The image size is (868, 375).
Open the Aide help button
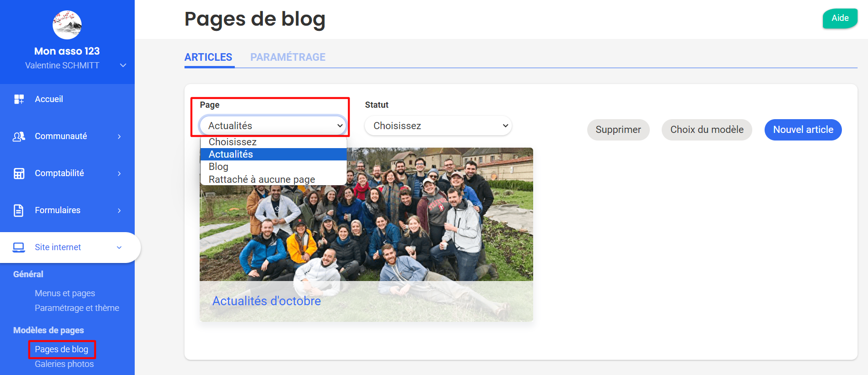pos(840,18)
